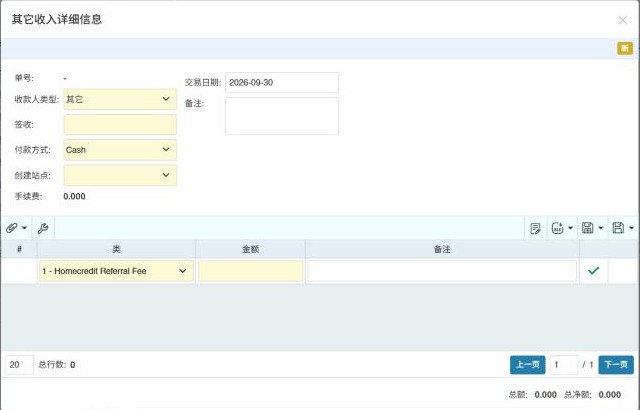Click the 金额 column header
The width and height of the screenshot is (640, 410).
coord(251,249)
